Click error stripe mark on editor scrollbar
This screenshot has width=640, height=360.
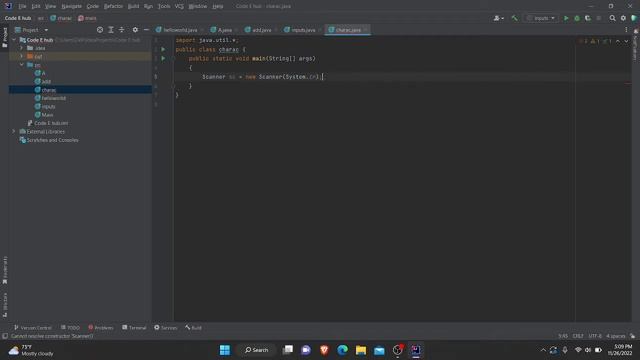[x=628, y=83]
